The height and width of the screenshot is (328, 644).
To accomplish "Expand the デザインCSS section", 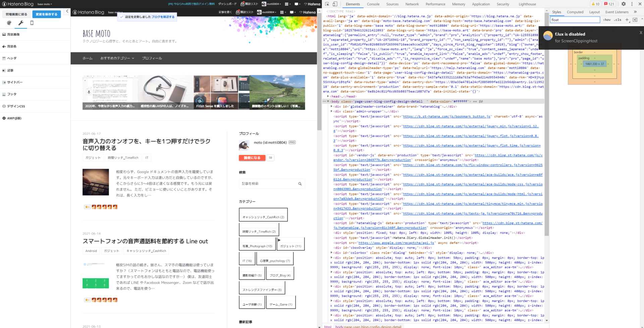I will coord(35,106).
